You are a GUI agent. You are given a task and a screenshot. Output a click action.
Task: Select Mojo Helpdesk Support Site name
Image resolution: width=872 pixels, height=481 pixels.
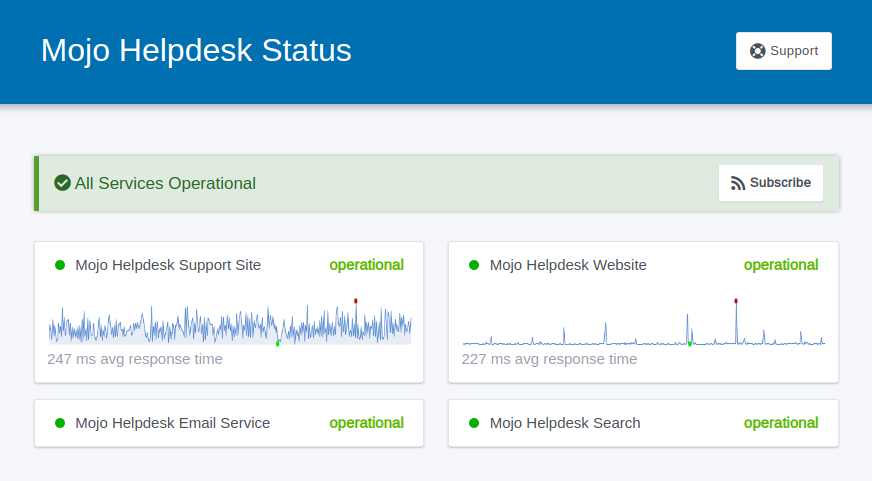pos(168,265)
